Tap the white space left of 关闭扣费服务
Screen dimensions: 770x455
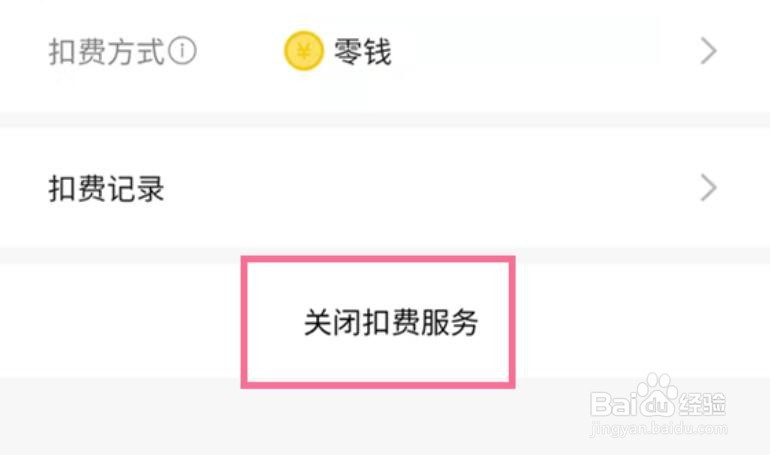coord(120,321)
